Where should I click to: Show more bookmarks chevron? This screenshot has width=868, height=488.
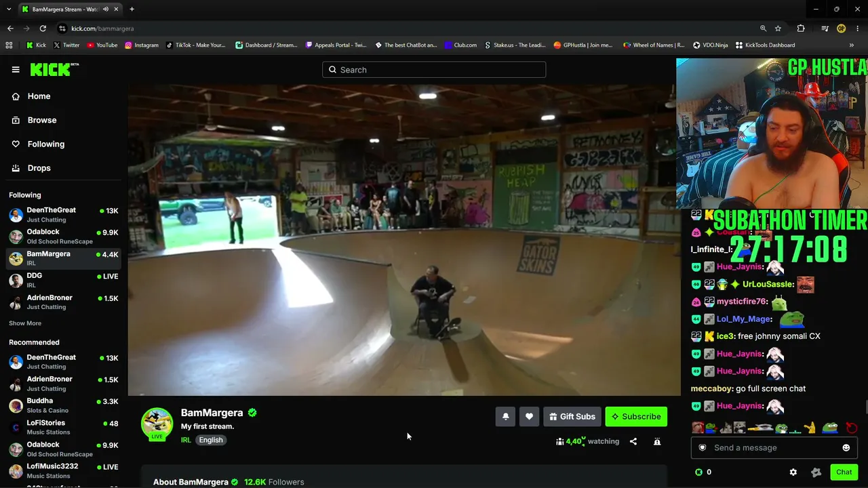(852, 45)
